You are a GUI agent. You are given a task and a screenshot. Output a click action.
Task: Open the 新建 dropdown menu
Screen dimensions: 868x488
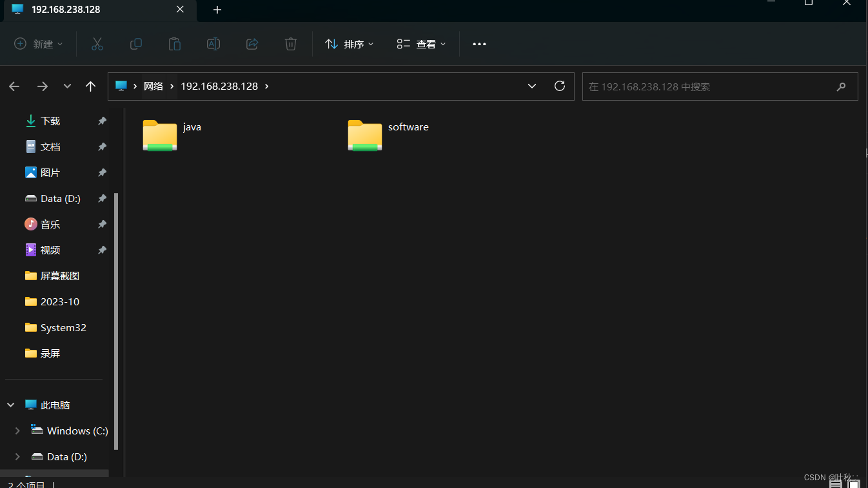tap(39, 44)
